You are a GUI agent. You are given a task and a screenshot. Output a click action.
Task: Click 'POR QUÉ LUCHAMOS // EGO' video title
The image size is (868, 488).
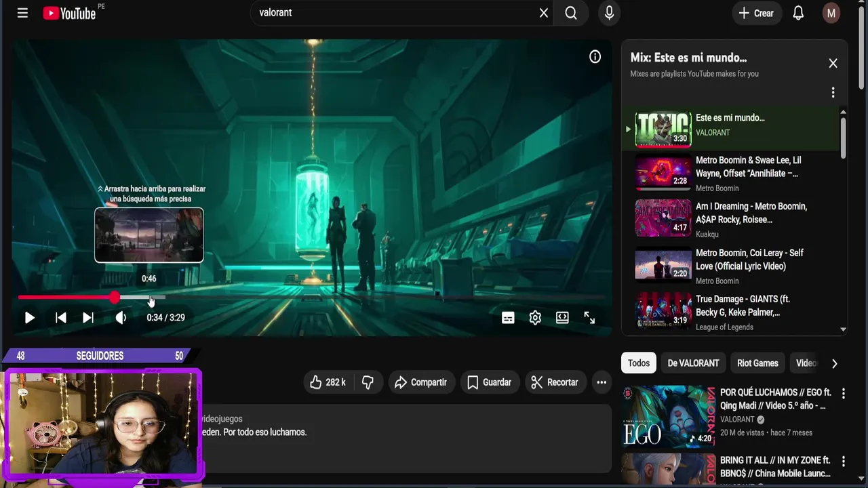pos(775,399)
